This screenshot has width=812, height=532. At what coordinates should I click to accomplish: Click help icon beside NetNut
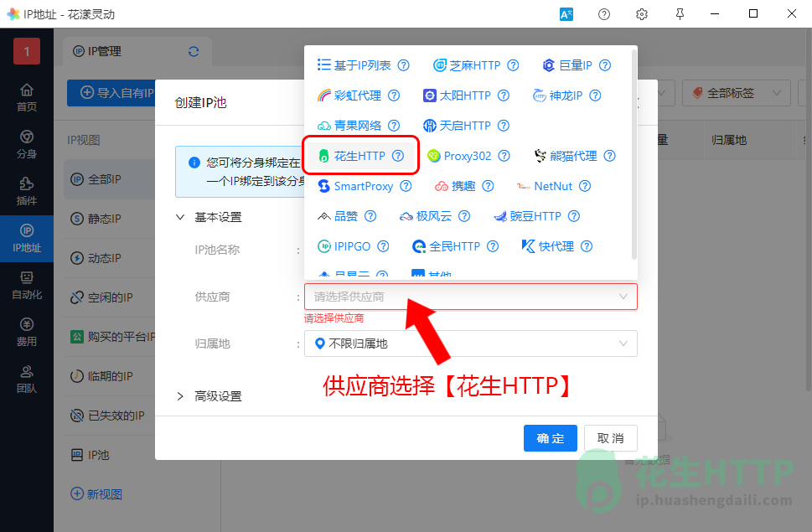585,186
